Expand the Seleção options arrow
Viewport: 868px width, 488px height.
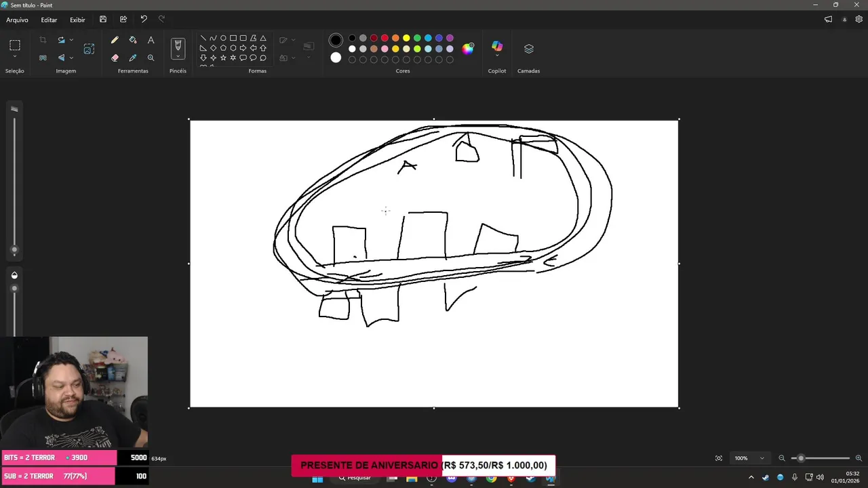pos(15,57)
